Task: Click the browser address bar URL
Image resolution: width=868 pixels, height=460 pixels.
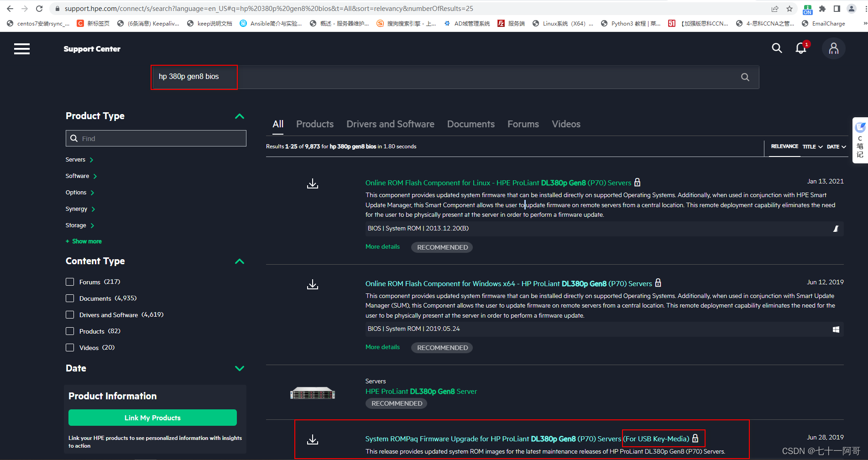Action: tap(269, 9)
